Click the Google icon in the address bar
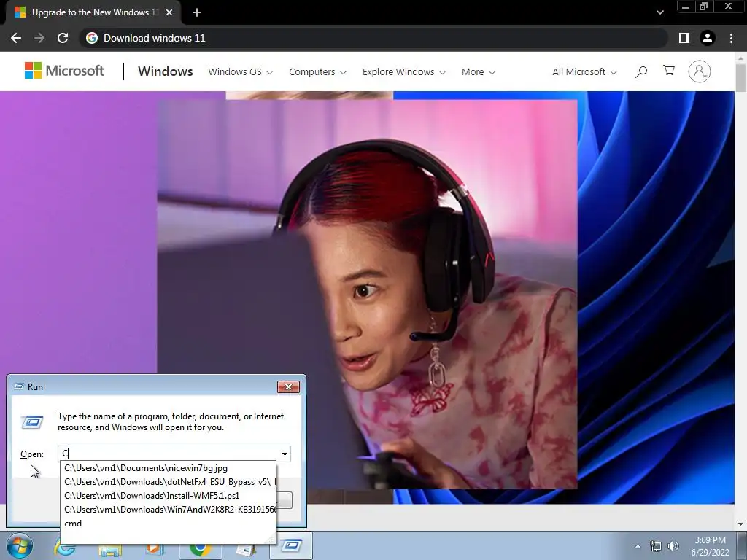The image size is (747, 560). click(x=92, y=38)
